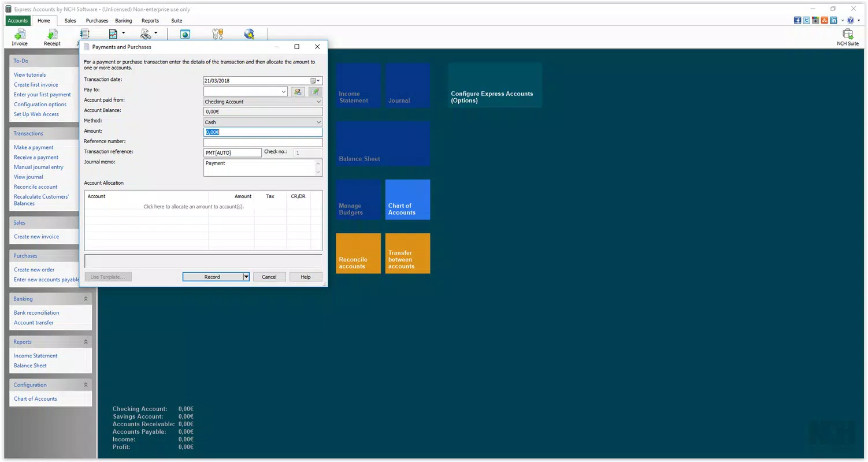Open the Account paid from dropdown

point(318,102)
